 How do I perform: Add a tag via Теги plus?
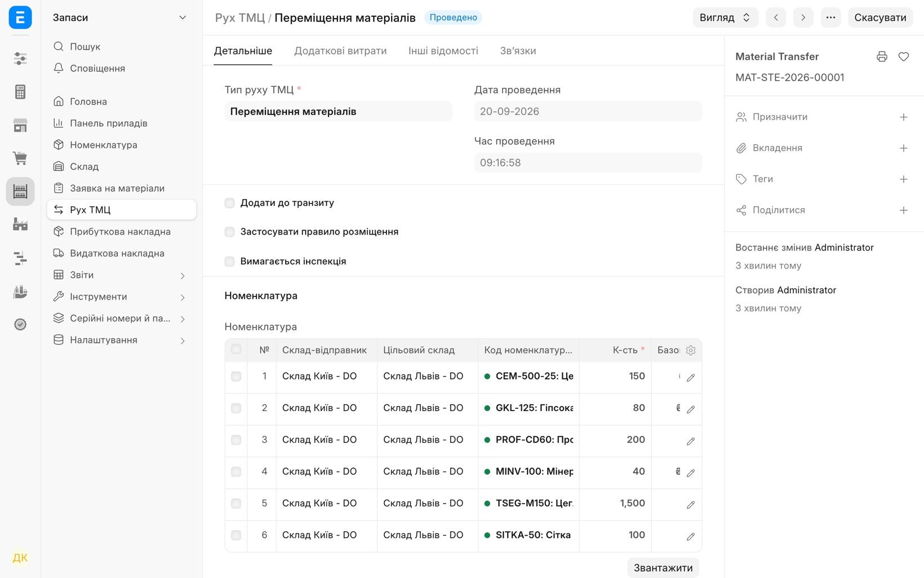click(904, 179)
